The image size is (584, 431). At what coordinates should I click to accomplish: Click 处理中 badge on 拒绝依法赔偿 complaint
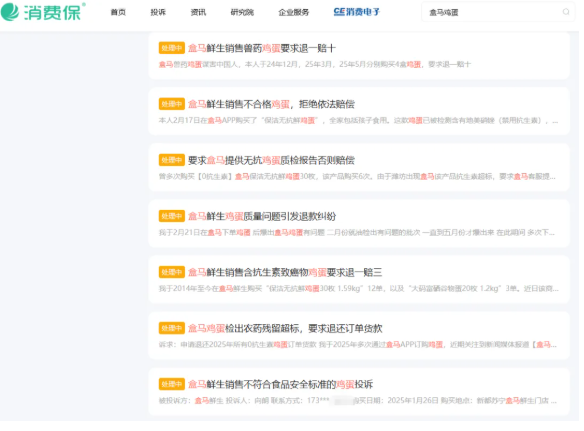[172, 104]
